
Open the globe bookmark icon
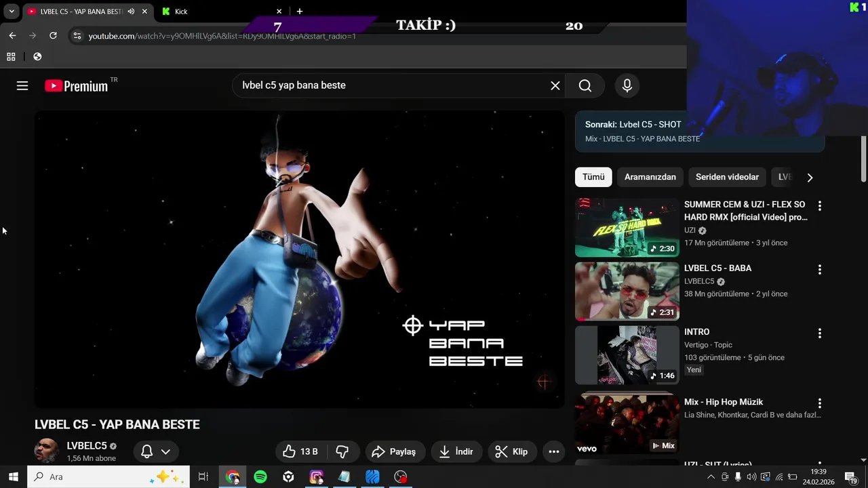(x=37, y=57)
